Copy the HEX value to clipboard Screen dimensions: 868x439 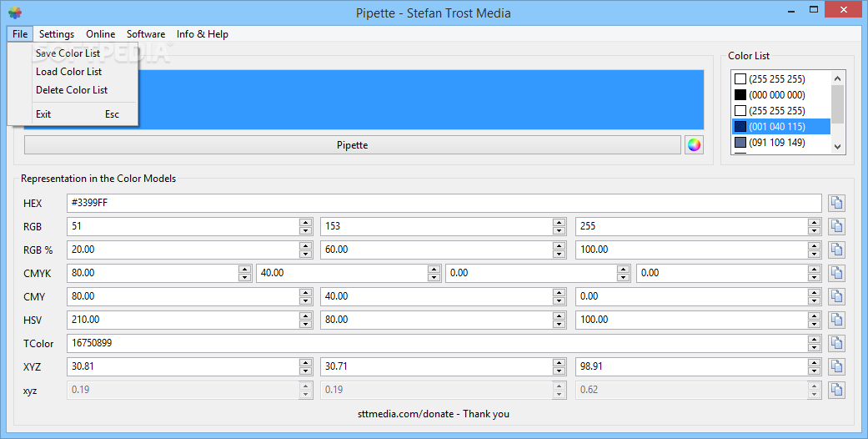coord(836,204)
